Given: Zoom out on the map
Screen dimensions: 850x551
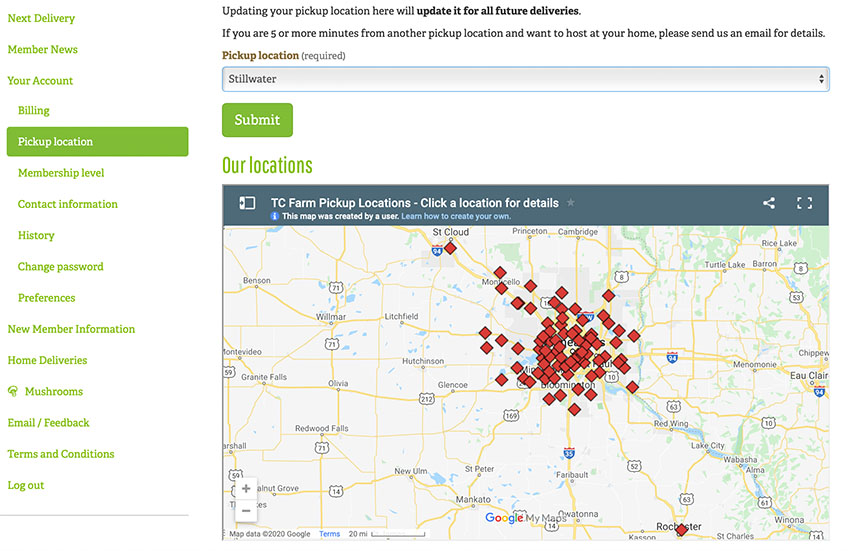Looking at the screenshot, I should pyautogui.click(x=246, y=511).
